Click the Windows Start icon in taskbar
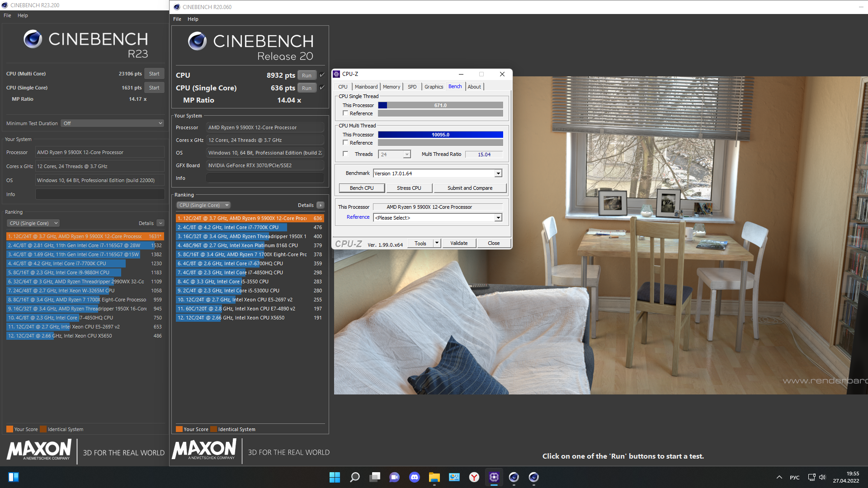The image size is (868, 488). [x=335, y=477]
